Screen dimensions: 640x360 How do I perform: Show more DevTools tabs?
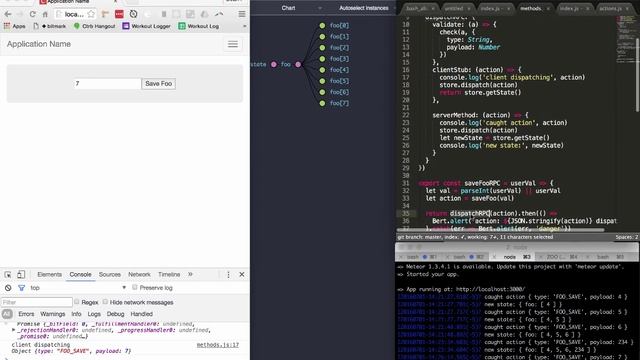tap(190, 275)
